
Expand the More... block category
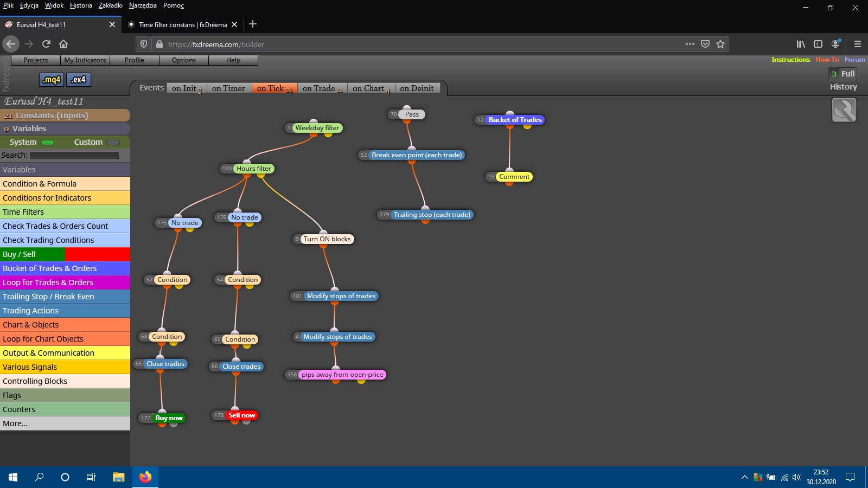[65, 423]
